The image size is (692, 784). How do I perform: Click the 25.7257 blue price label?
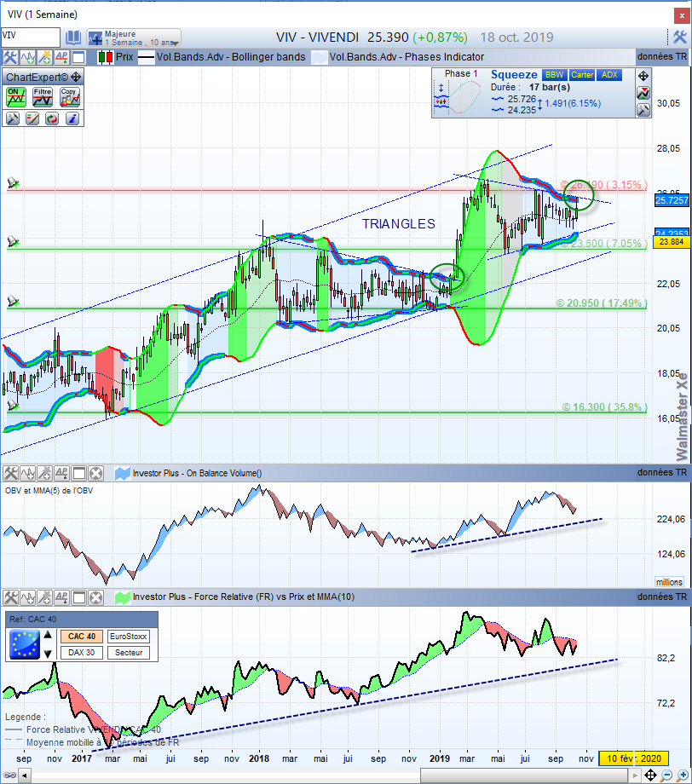[672, 200]
